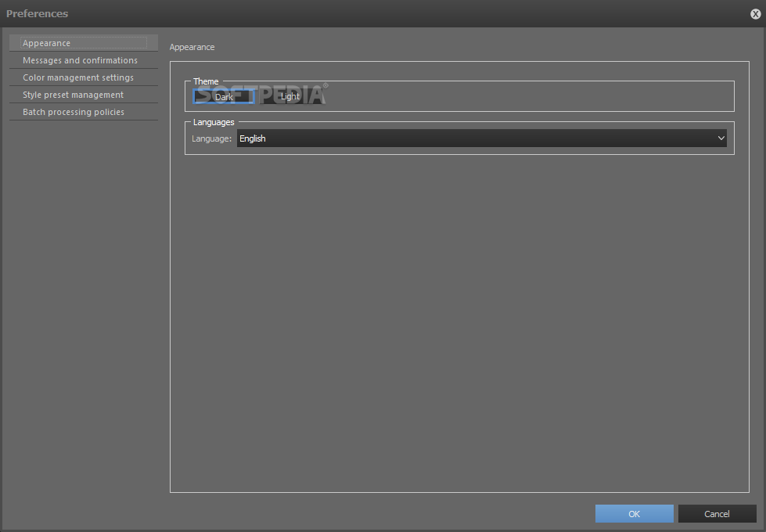The image size is (766, 532).
Task: Open the Language dropdown showing English
Action: click(x=482, y=138)
